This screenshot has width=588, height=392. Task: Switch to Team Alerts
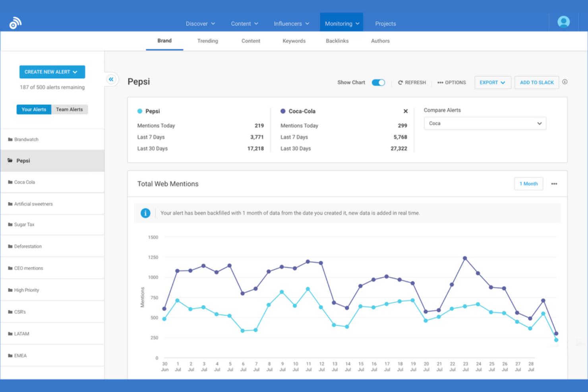[70, 109]
